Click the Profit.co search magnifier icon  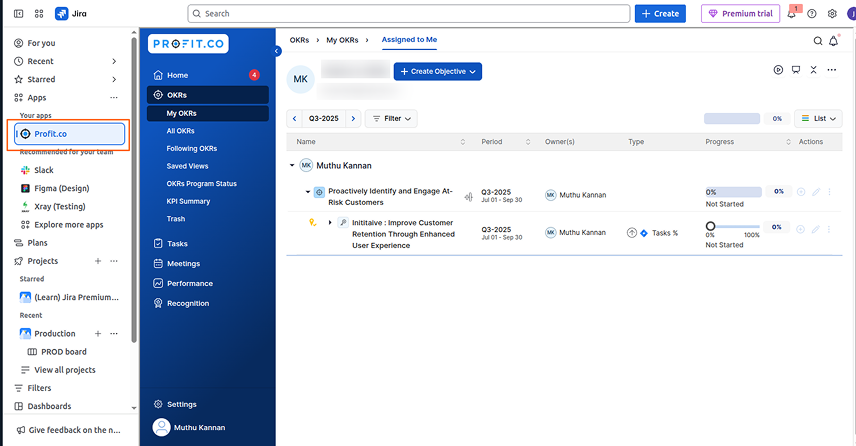point(818,41)
